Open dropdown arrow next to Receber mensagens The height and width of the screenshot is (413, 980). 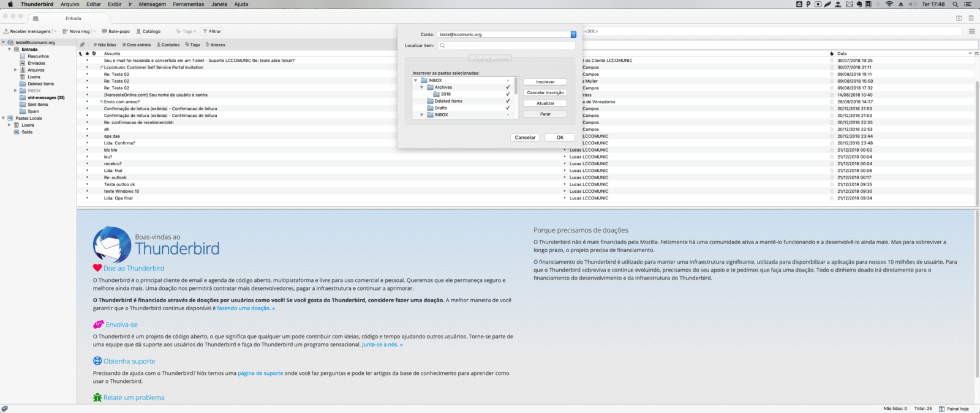(55, 31)
